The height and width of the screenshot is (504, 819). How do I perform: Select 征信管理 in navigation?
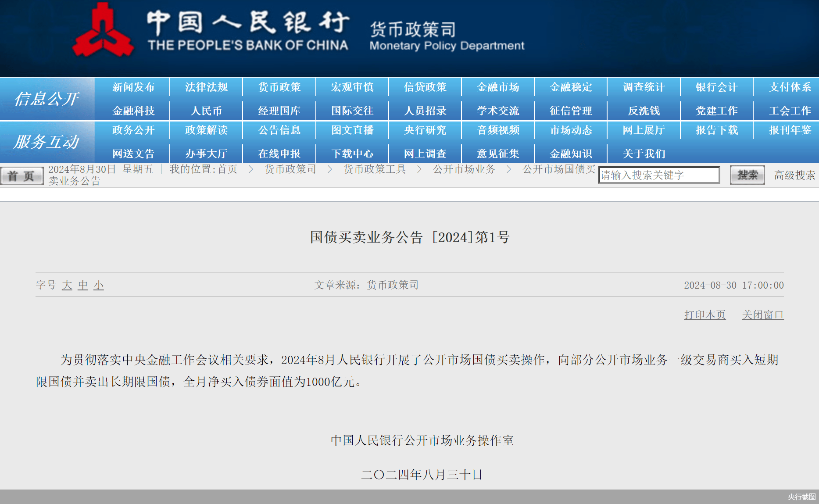coord(571,111)
